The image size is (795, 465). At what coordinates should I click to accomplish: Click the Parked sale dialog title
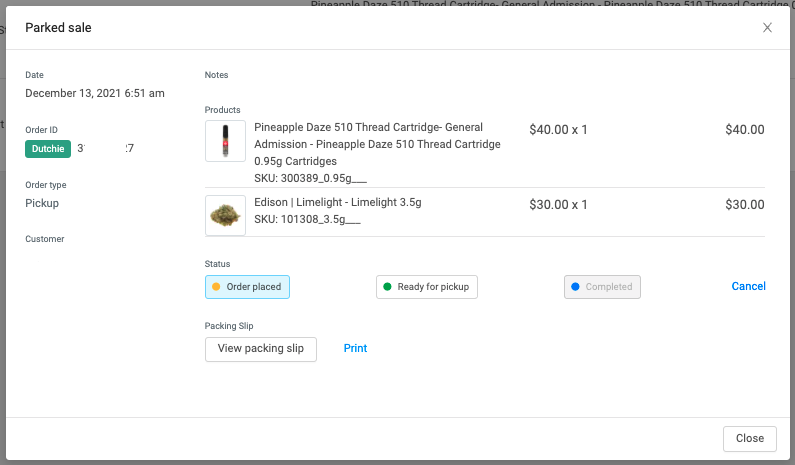tap(58, 28)
